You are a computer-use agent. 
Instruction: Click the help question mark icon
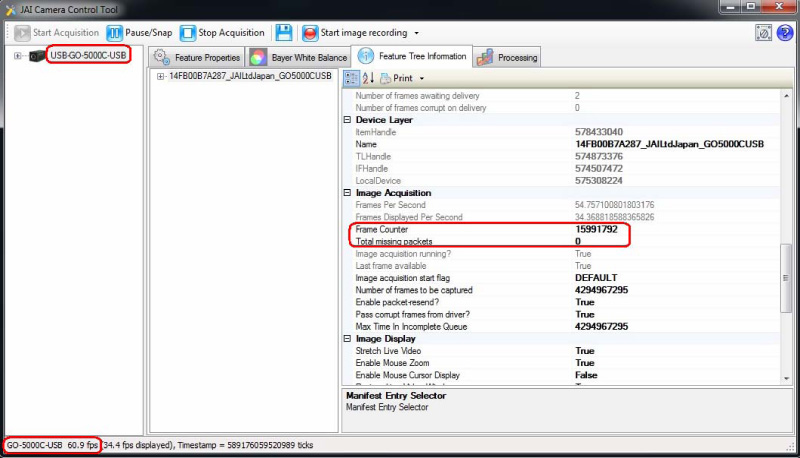point(785,33)
